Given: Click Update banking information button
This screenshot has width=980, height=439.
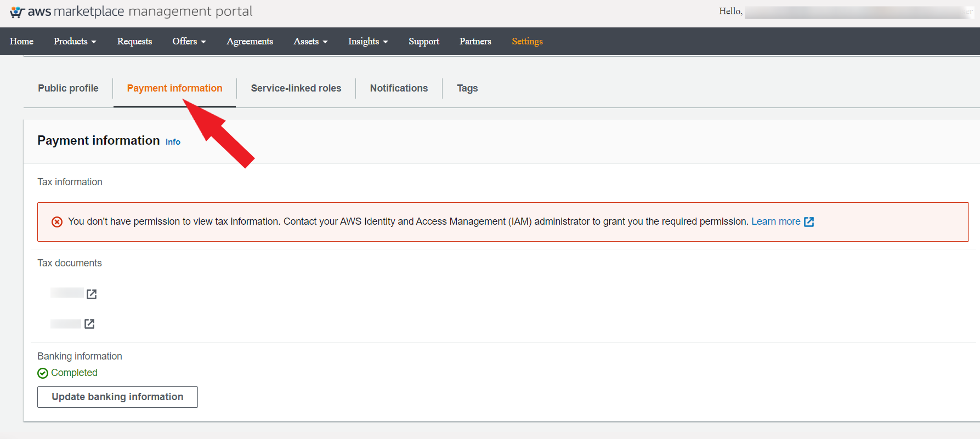Looking at the screenshot, I should point(117,397).
